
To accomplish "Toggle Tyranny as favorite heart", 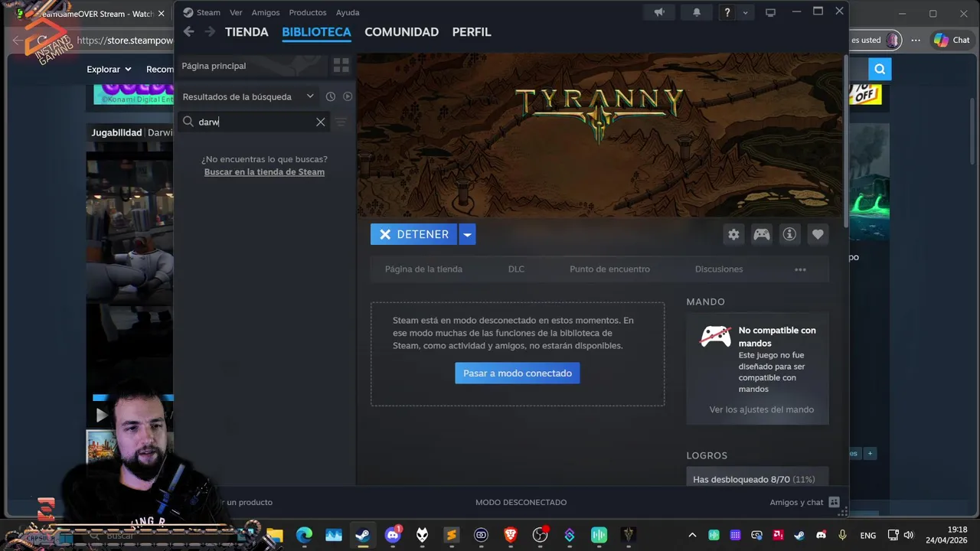I will click(818, 234).
